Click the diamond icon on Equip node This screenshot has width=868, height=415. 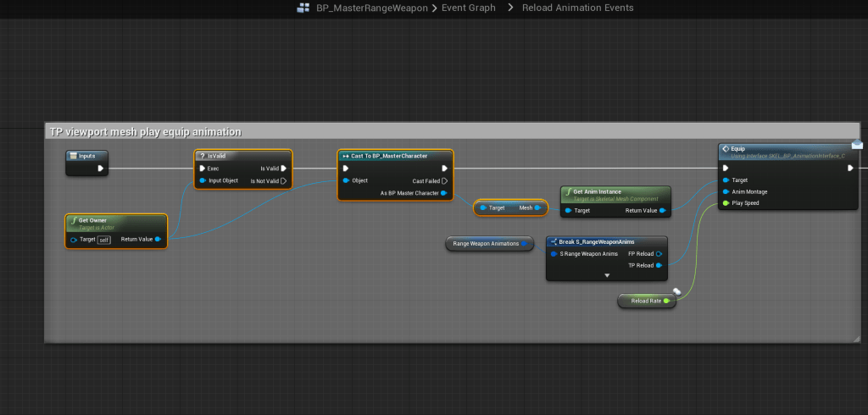pyautogui.click(x=725, y=149)
